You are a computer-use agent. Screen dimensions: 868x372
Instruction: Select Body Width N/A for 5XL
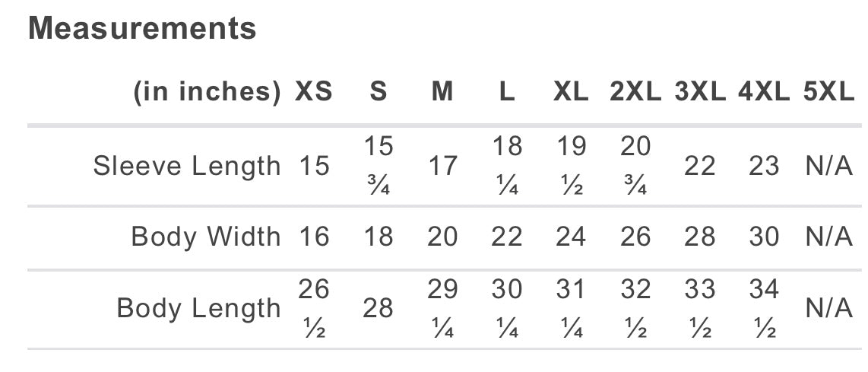(828, 237)
